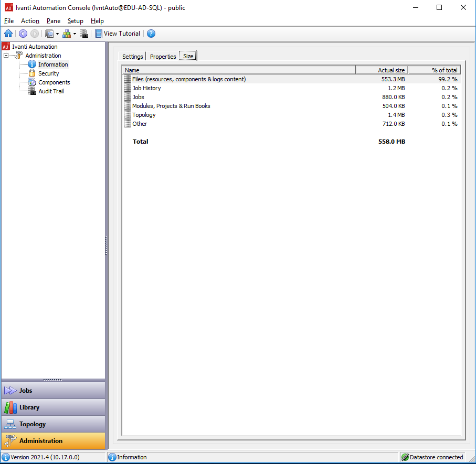Open the Setup menu
The height and width of the screenshot is (464, 476).
[x=75, y=21]
